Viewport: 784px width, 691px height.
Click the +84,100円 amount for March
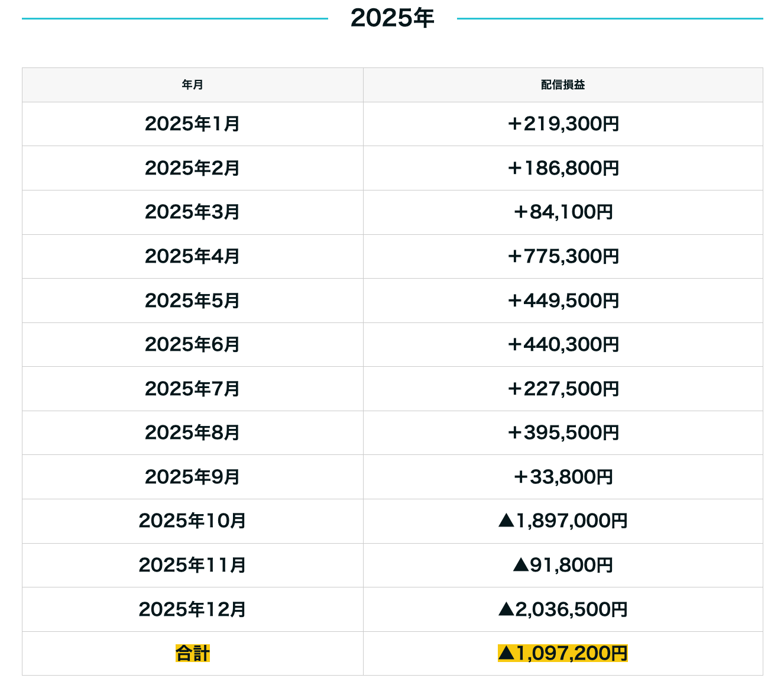(563, 212)
